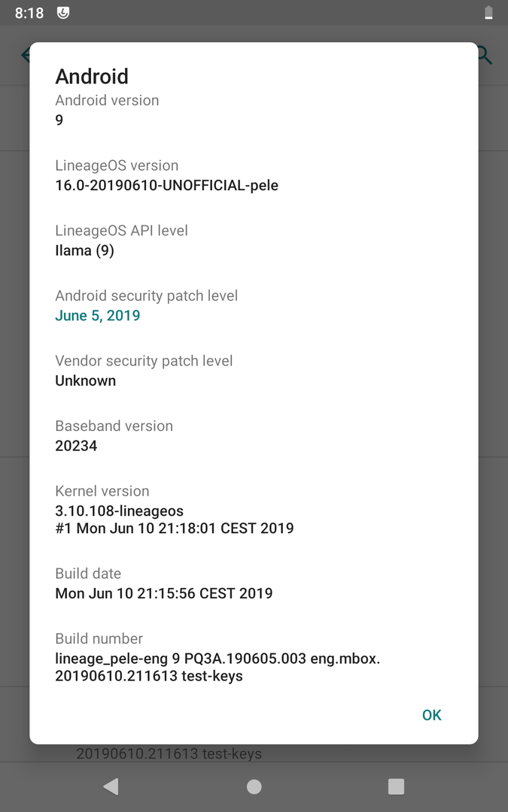
Task: Tap the search magnifier icon behind dialog
Action: [485, 55]
